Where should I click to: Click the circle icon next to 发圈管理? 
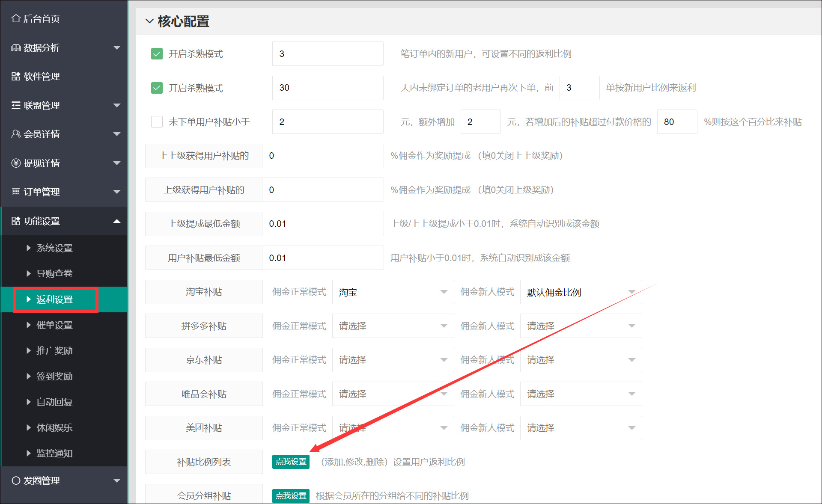(16, 480)
